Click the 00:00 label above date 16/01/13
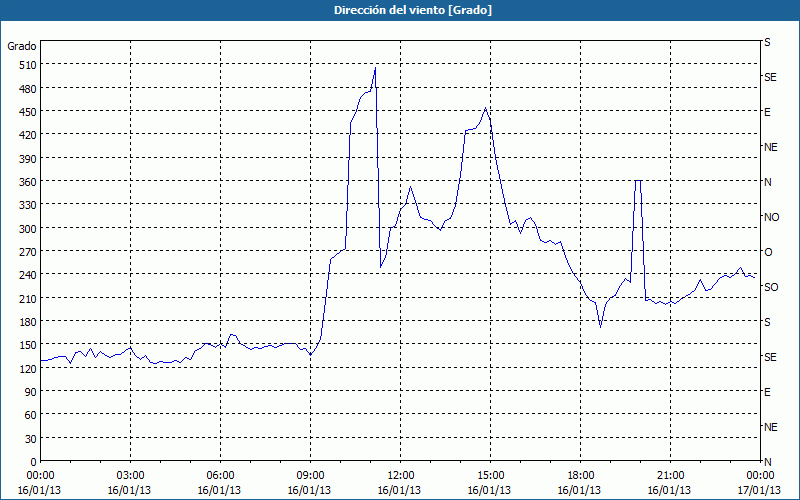 point(40,476)
